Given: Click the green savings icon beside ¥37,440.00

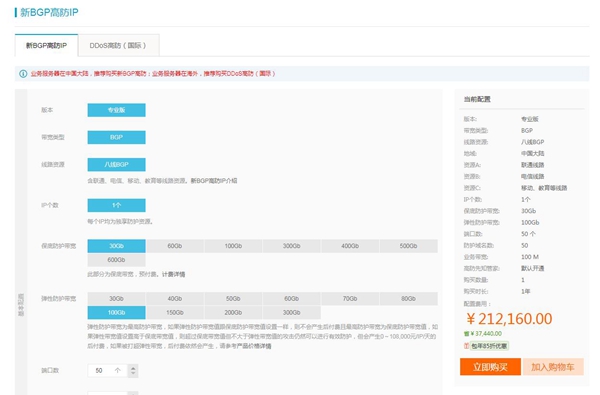Looking at the screenshot, I should click(x=466, y=334).
